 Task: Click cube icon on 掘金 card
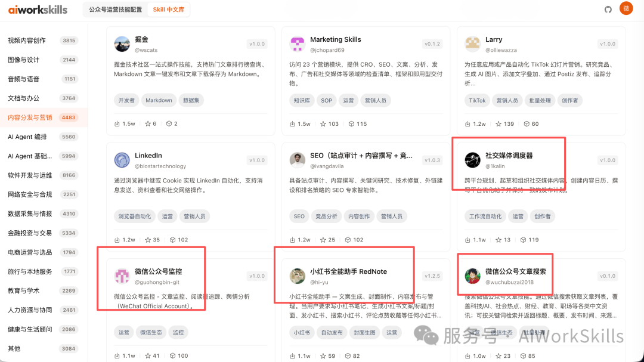pos(169,123)
